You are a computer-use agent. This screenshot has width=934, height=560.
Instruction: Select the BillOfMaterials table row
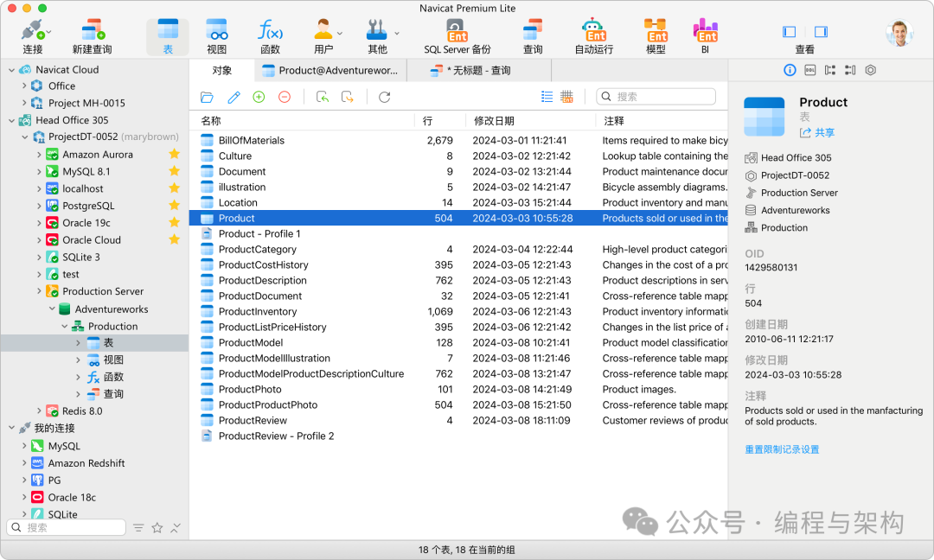[x=458, y=141]
